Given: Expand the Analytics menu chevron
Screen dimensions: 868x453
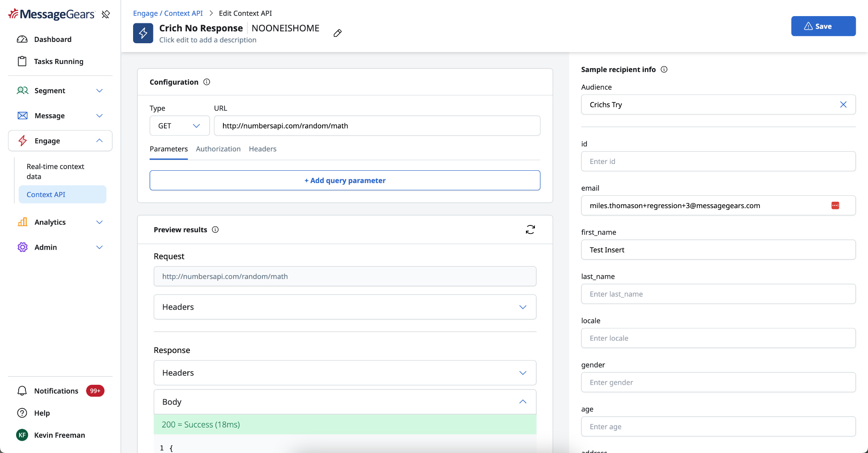Looking at the screenshot, I should click(x=100, y=222).
